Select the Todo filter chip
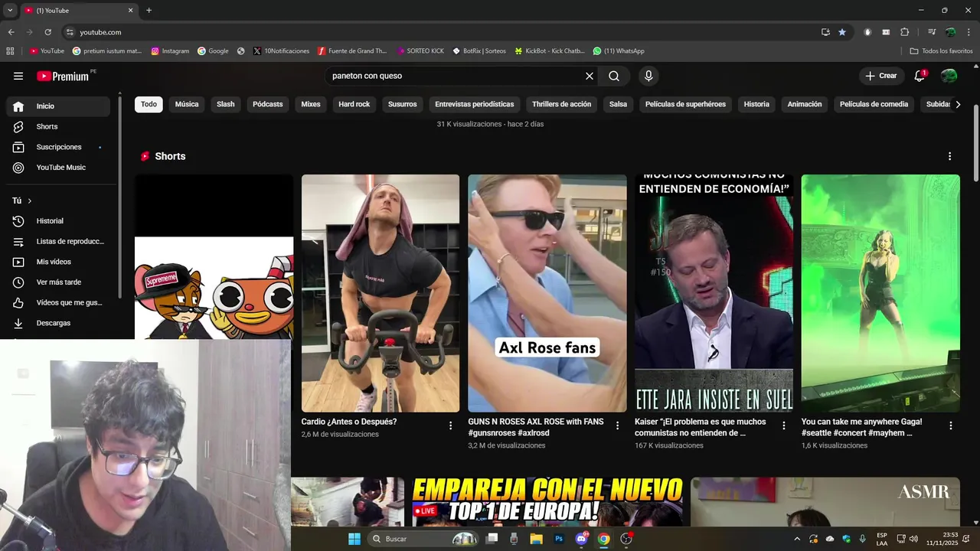 pos(149,104)
